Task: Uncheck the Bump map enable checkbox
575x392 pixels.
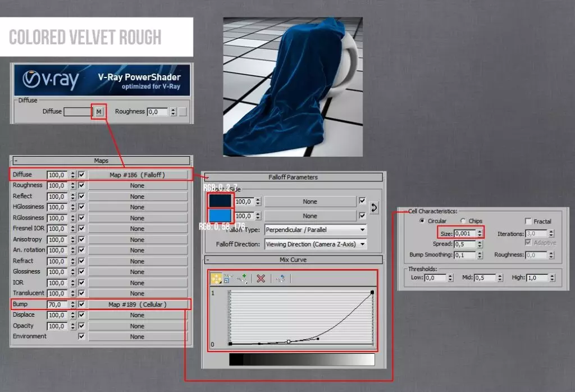Action: pyautogui.click(x=80, y=304)
